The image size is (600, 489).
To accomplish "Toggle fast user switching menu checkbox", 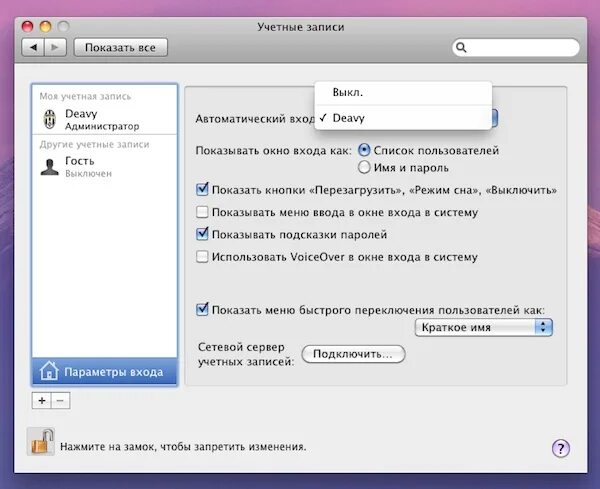I will coord(202,309).
